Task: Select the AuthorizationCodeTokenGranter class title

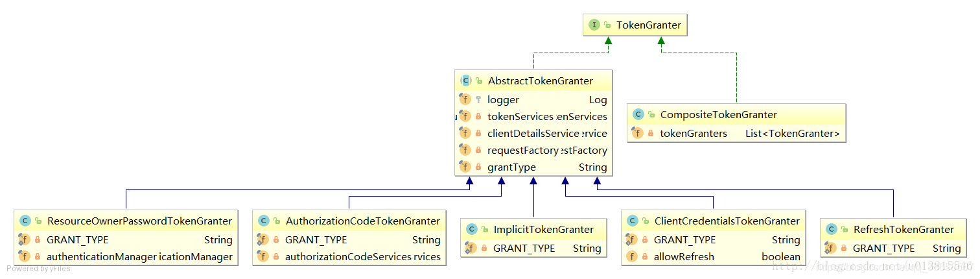Action: (x=363, y=221)
